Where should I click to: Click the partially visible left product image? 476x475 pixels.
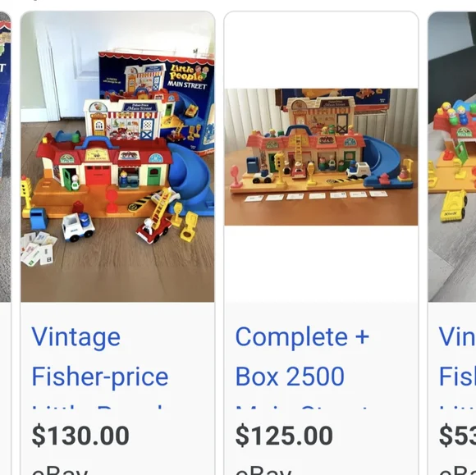5,157
